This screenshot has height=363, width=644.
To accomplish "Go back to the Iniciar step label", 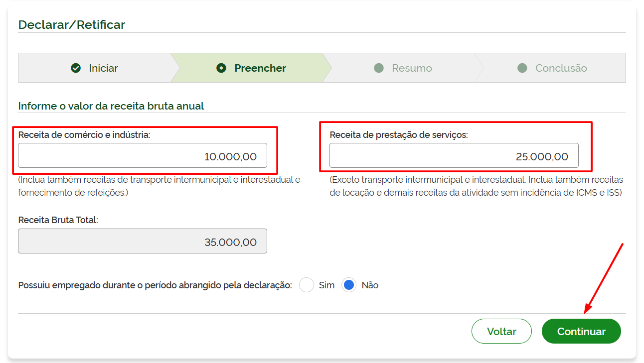I will 103,68.
